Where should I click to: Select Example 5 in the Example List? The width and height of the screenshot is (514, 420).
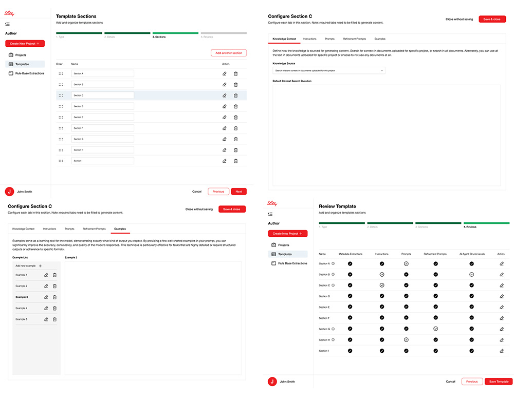click(x=22, y=319)
